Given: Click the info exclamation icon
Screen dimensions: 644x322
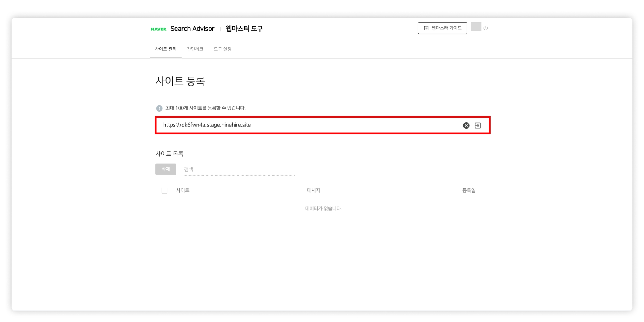Looking at the screenshot, I should (x=159, y=108).
